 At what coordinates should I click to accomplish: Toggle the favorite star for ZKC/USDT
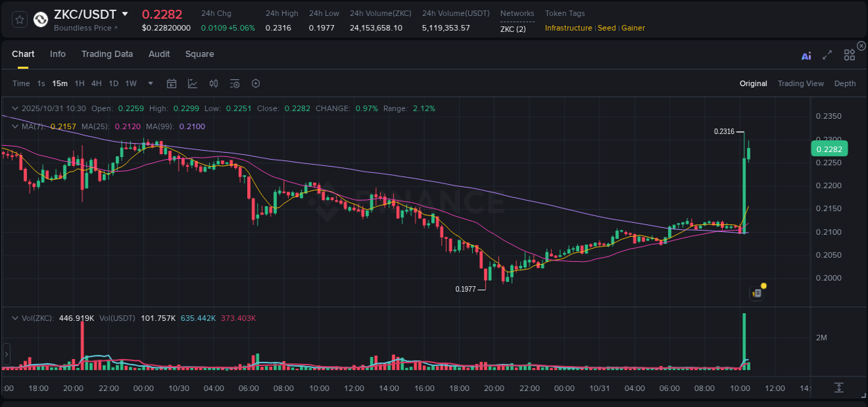tap(19, 19)
